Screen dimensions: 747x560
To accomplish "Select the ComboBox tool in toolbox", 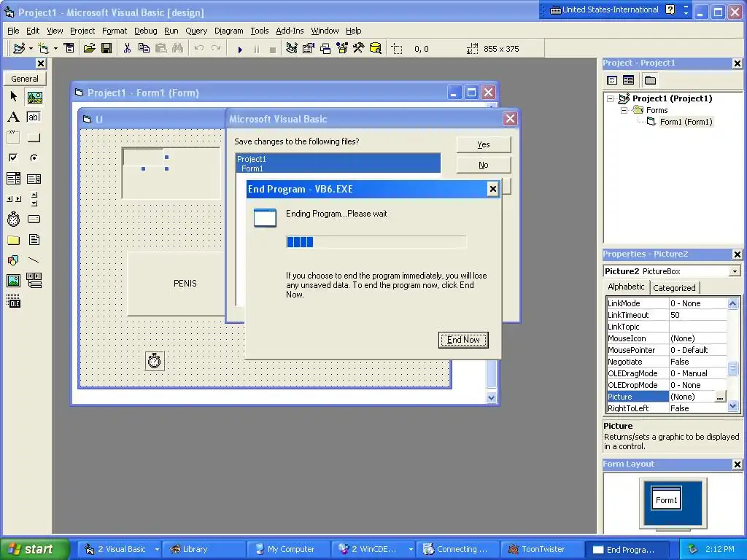I will click(x=13, y=179).
